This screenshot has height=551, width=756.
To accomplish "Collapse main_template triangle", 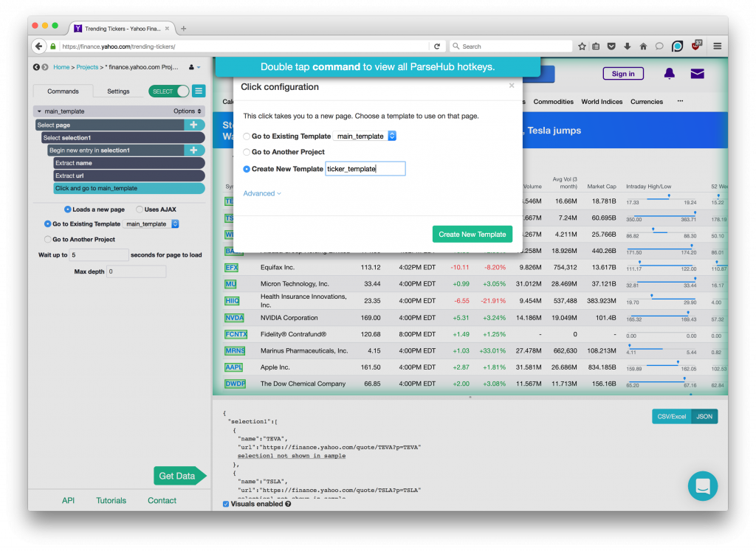I will pyautogui.click(x=39, y=111).
